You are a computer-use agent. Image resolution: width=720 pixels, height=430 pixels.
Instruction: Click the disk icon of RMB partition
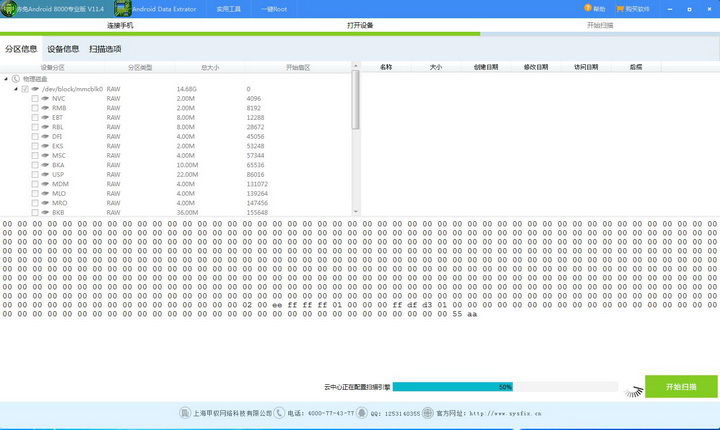[45, 108]
